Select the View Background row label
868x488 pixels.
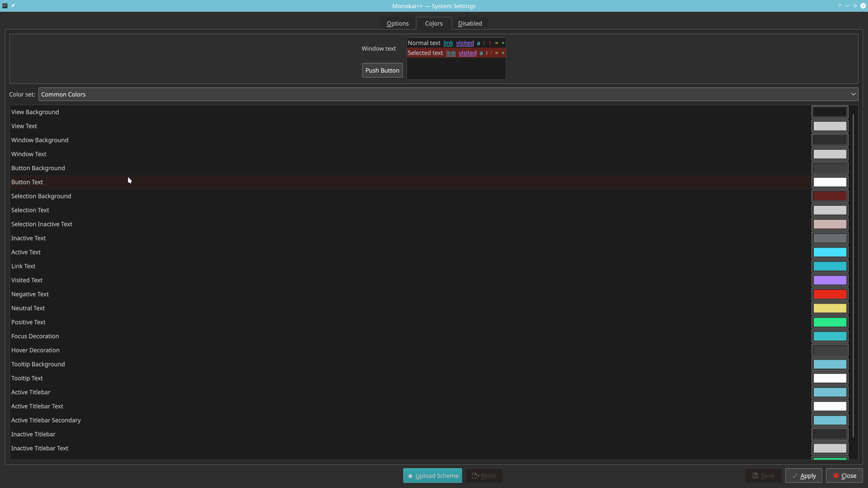click(35, 112)
